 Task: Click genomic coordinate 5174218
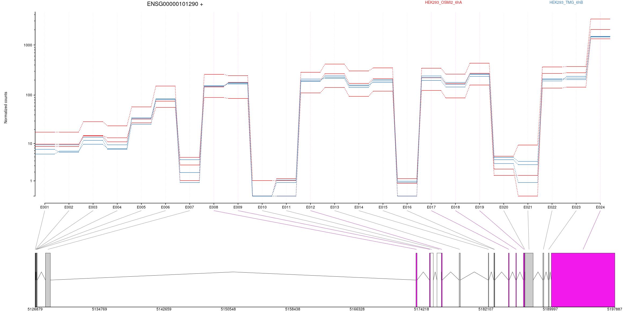point(422,309)
